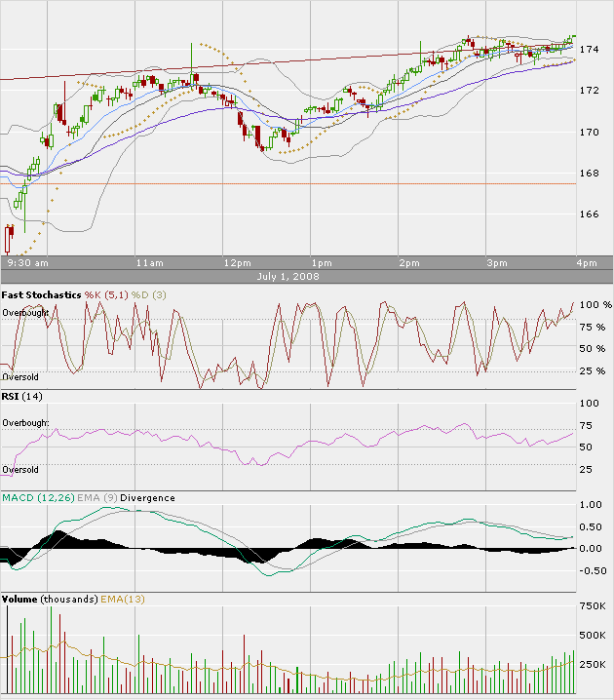The height and width of the screenshot is (700, 614).
Task: Click the stochastics 'Oversold' label
Action: click(20, 377)
